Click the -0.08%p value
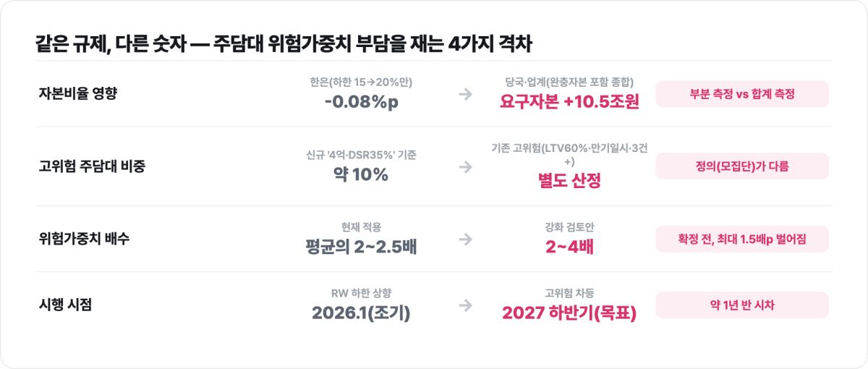This screenshot has height=369, width=868. coord(362,102)
